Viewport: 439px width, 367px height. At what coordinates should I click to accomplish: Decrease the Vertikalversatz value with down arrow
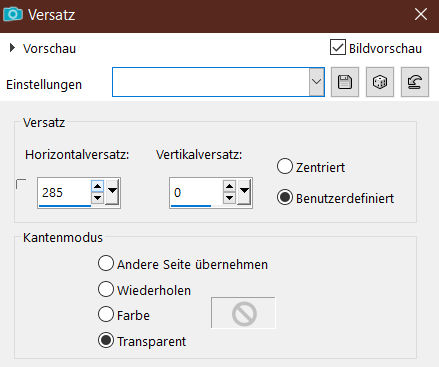(x=229, y=198)
